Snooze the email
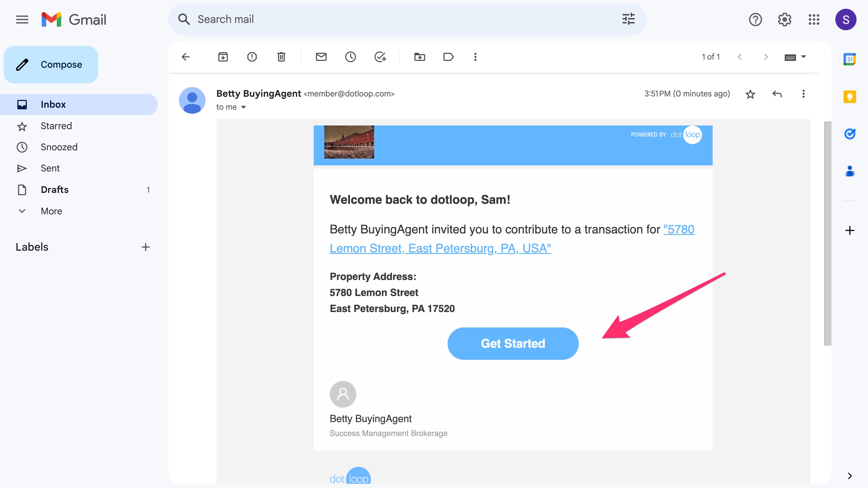868x488 pixels. (x=351, y=57)
